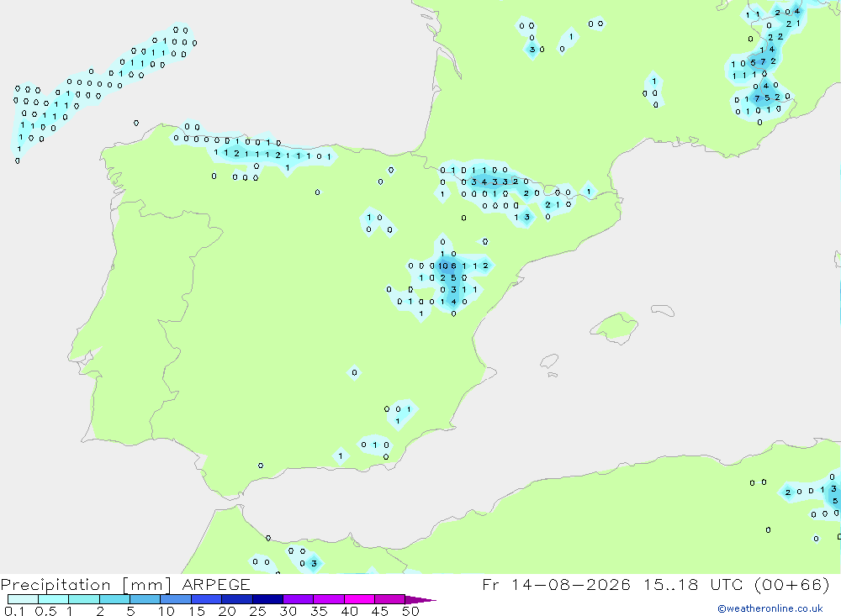This screenshot has width=841, height=616.
Task: Click the legend label '0.5'
Action: point(45,611)
